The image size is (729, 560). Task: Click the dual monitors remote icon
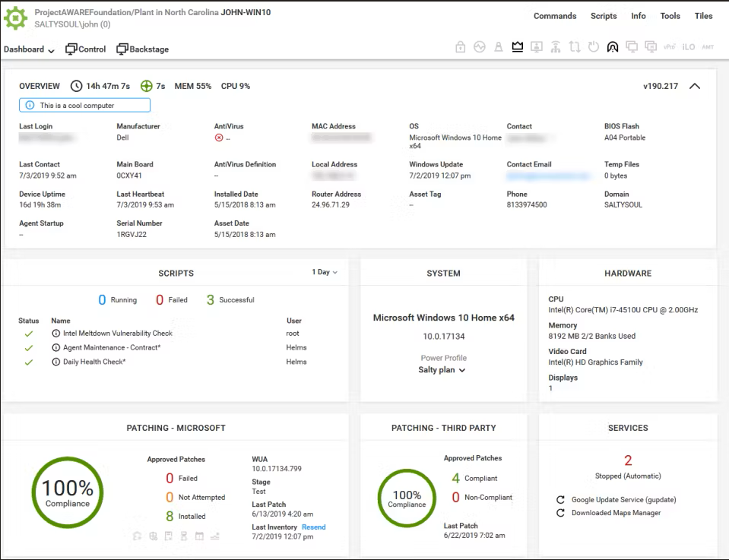(x=632, y=47)
